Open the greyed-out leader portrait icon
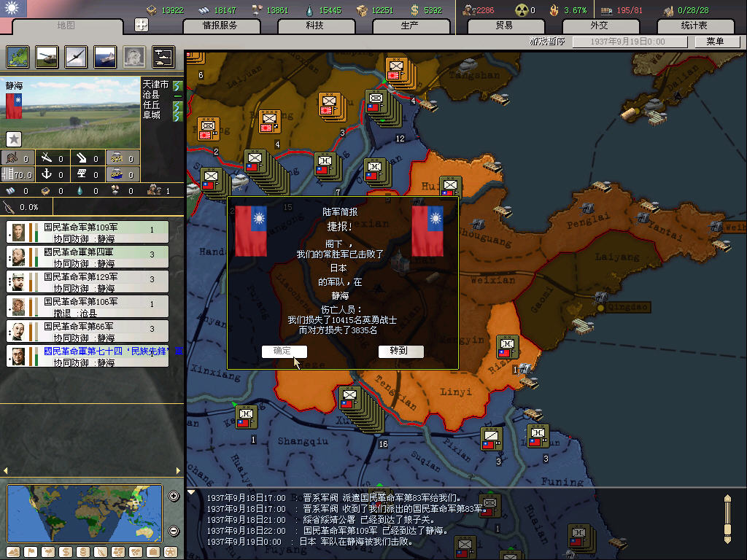 [134, 57]
